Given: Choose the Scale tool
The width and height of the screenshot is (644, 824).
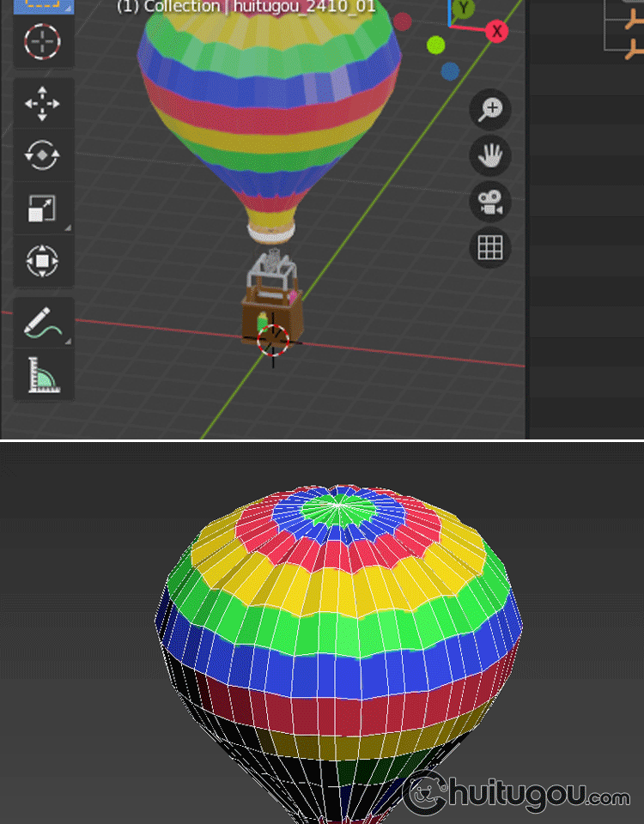Looking at the screenshot, I should pos(43,208).
